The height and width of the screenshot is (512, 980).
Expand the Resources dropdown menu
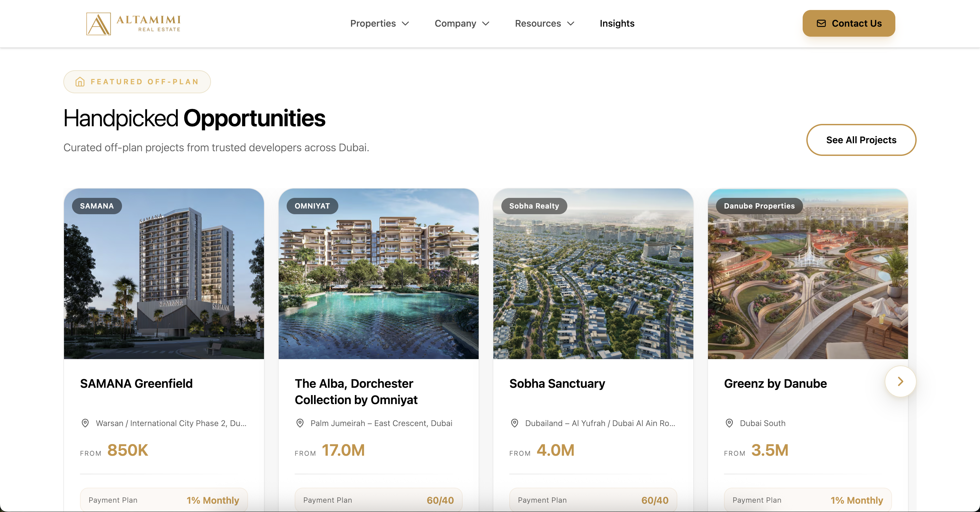point(544,24)
